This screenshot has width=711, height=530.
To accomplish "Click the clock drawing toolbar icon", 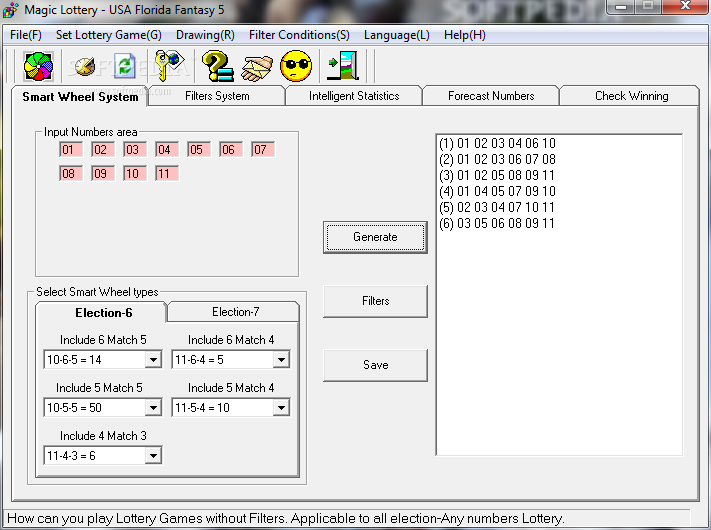I will tap(85, 66).
